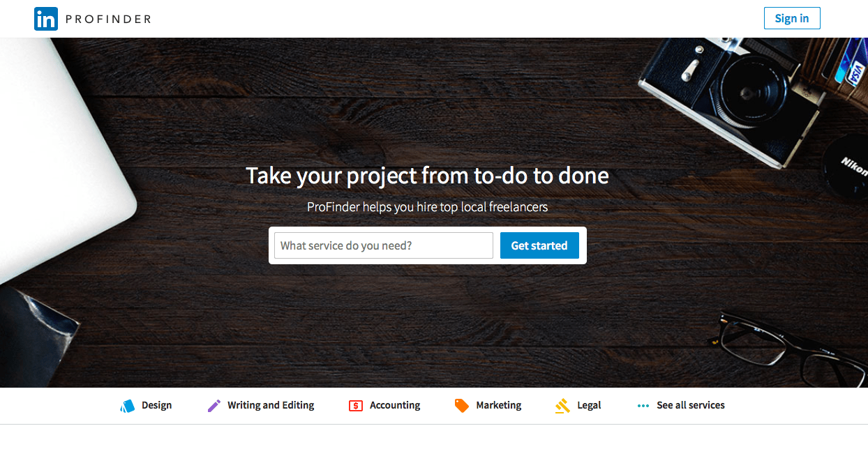Click the Get started button
The image size is (868, 456).
(x=539, y=245)
